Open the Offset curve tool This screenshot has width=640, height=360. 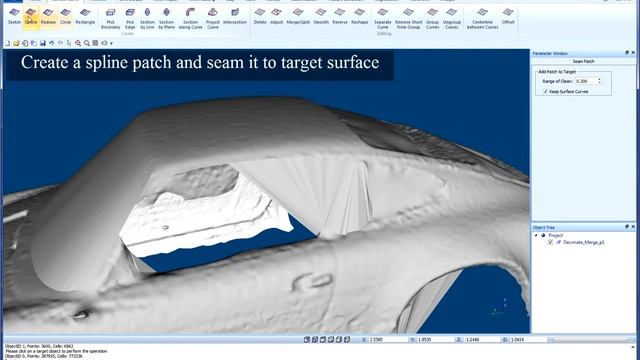[x=508, y=17]
